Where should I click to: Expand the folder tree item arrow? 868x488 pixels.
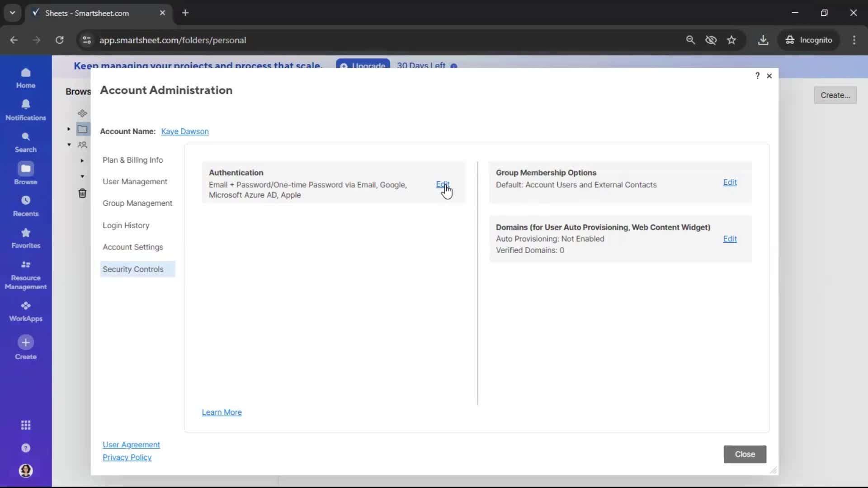(69, 129)
